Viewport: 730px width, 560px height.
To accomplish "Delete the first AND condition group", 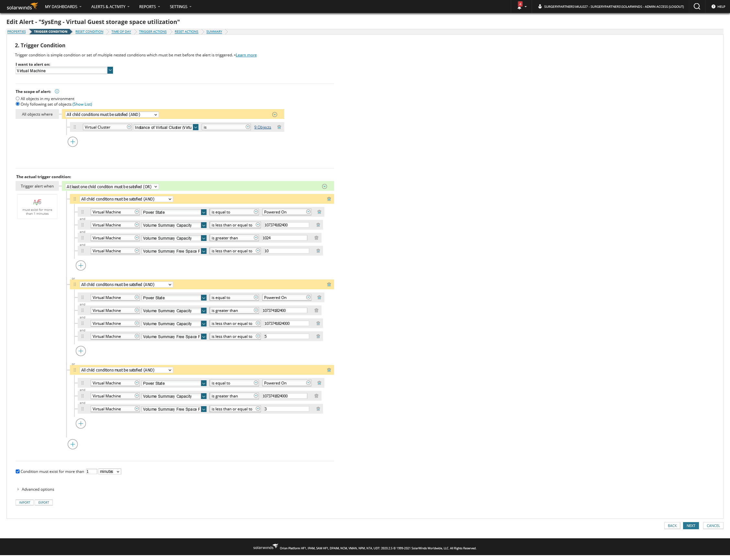I will (329, 199).
